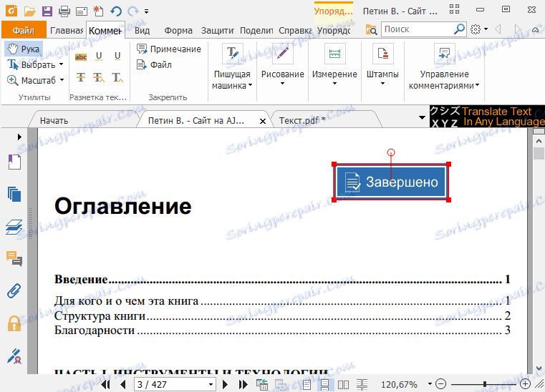
Task: Switch to the Вид ribbon tab
Action: pos(143,31)
